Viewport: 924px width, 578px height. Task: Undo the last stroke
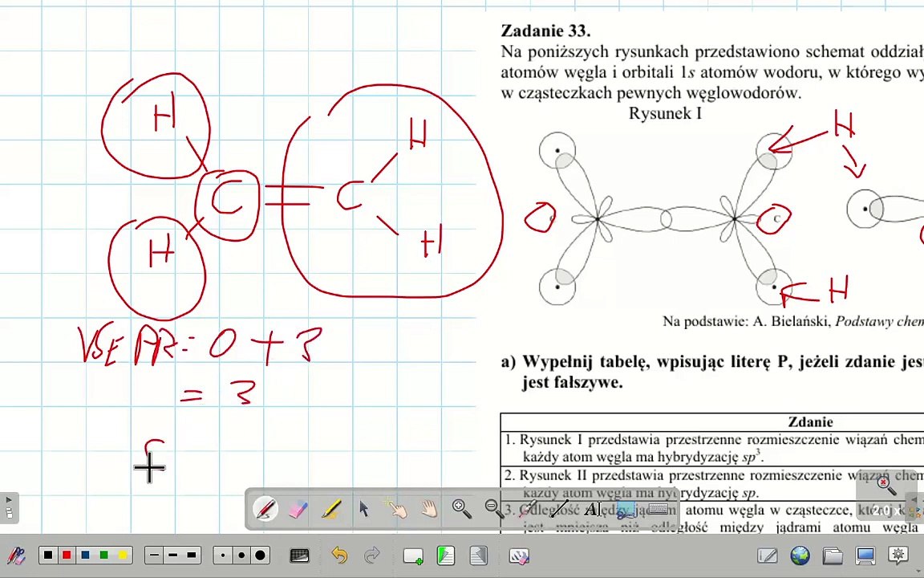338,555
